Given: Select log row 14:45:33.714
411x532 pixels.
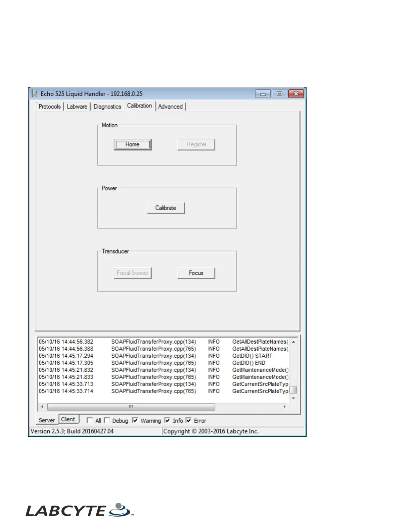Looking at the screenshot, I should click(164, 391).
